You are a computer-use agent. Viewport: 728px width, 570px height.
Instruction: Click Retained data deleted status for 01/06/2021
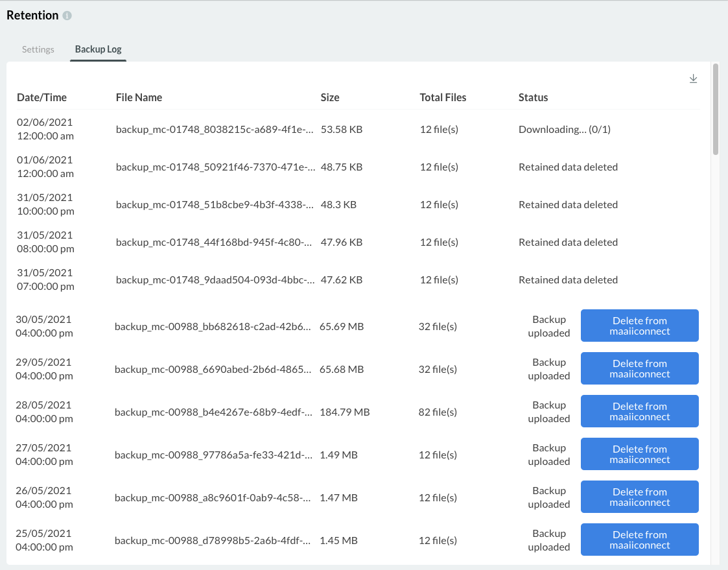pos(569,167)
